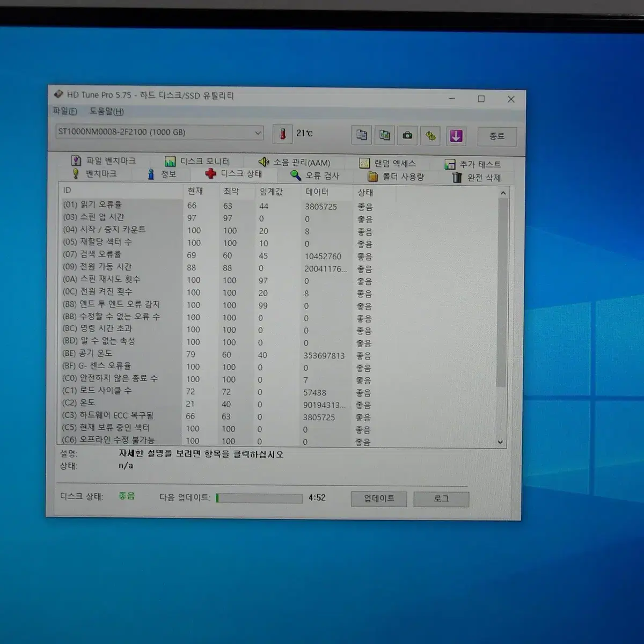
Task: Click the 로그 button
Action: point(441,499)
